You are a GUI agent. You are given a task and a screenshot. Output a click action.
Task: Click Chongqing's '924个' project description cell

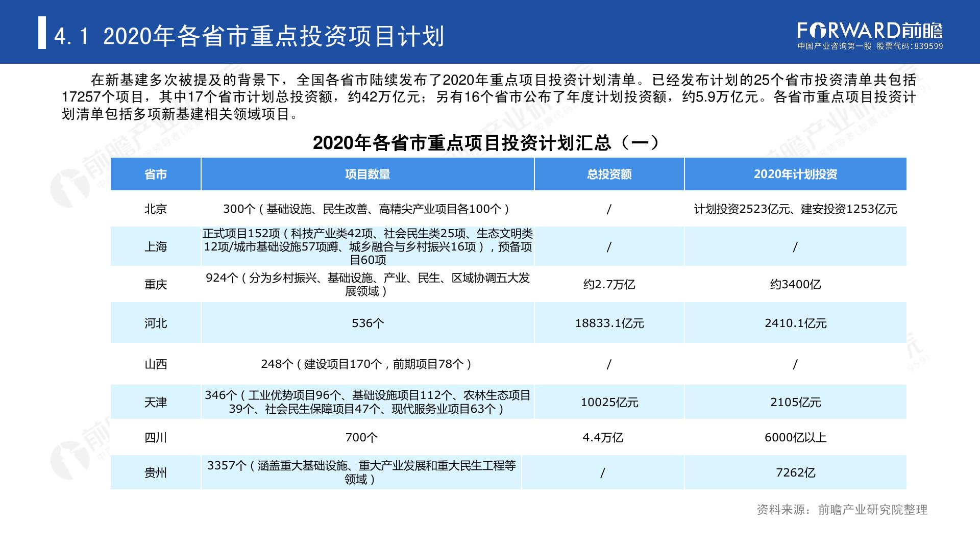367,285
